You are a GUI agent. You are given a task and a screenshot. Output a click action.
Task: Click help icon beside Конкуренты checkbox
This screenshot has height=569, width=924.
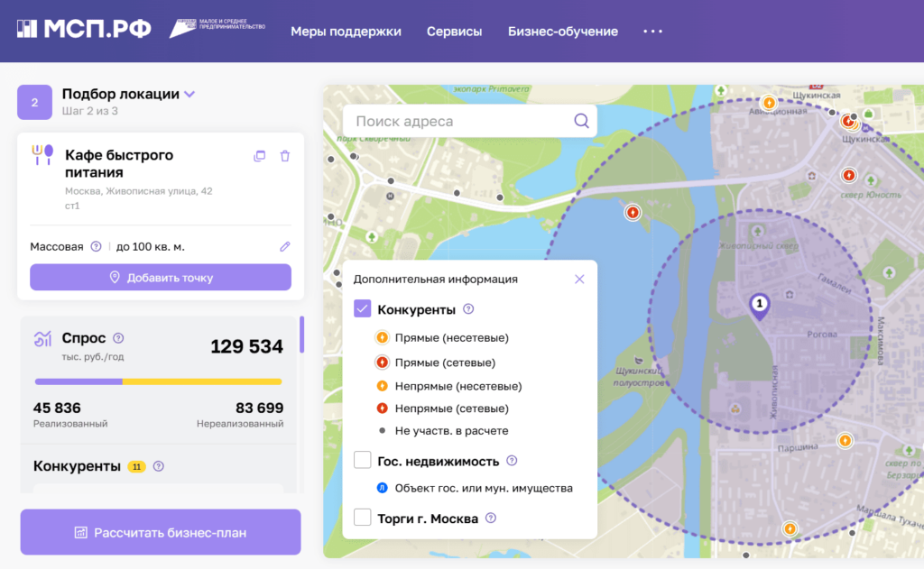[468, 309]
